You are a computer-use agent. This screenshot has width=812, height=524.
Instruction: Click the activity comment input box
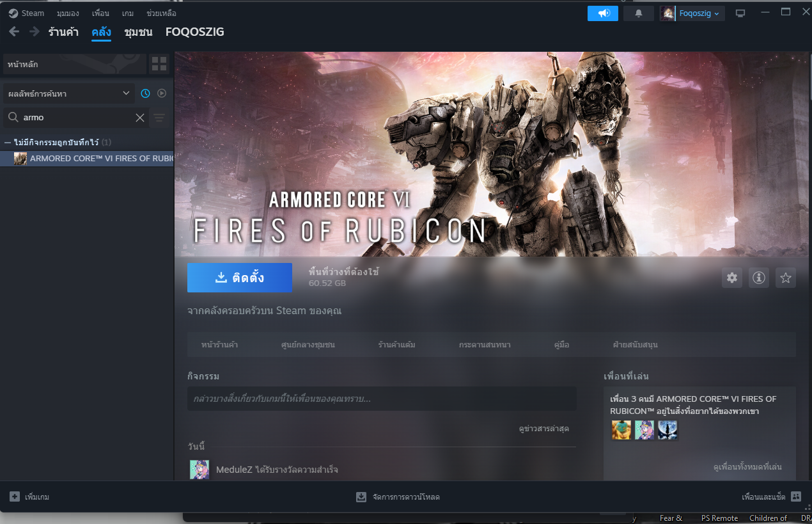point(382,399)
